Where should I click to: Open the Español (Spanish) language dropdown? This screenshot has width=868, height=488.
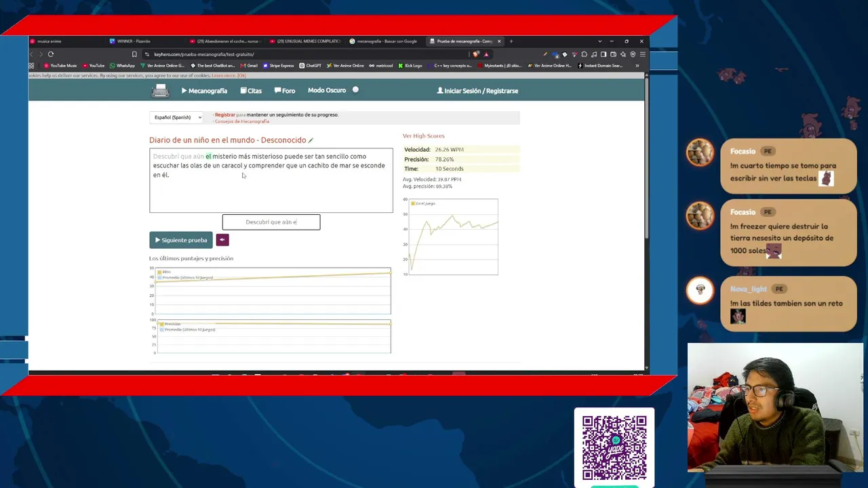(x=178, y=117)
